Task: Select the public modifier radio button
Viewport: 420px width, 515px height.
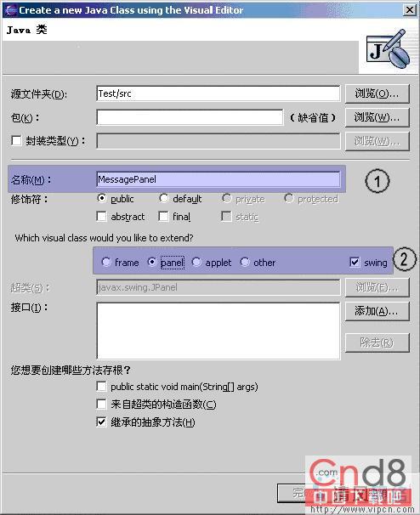Action: click(102, 198)
